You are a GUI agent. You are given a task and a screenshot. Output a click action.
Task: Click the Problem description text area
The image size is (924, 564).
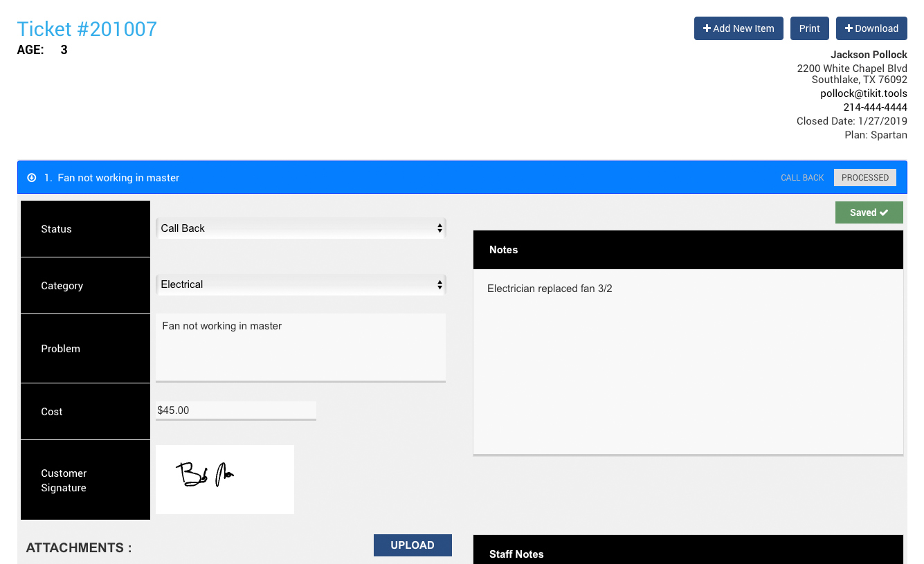[x=300, y=347]
